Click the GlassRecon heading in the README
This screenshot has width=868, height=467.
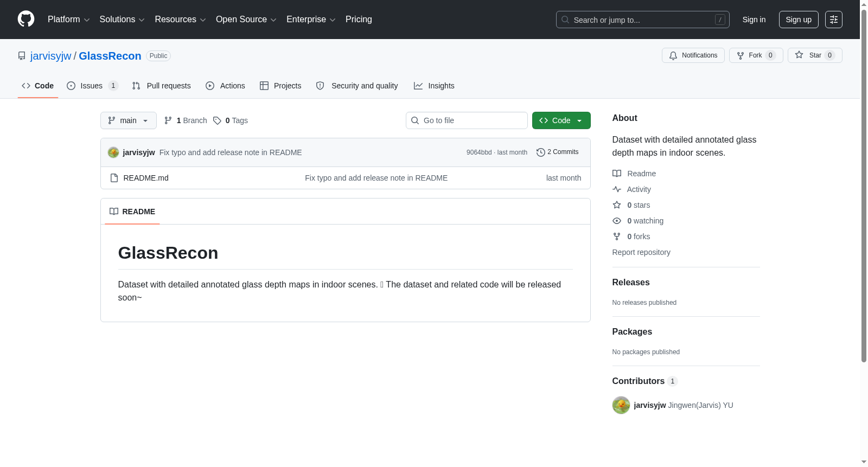tap(168, 253)
